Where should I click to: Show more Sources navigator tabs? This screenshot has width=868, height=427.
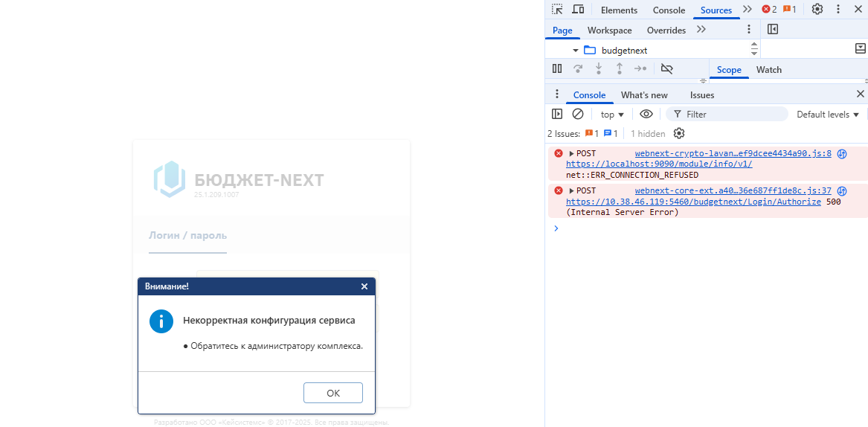tap(701, 29)
